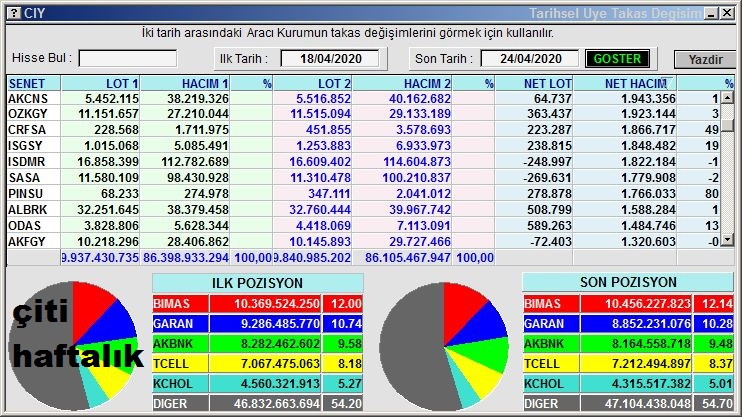Click the LOT 1 total 9.937.430.735

[x=100, y=257]
